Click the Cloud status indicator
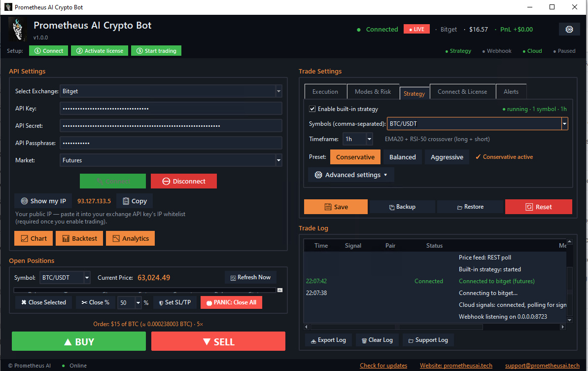The image size is (588, 371). (x=532, y=51)
